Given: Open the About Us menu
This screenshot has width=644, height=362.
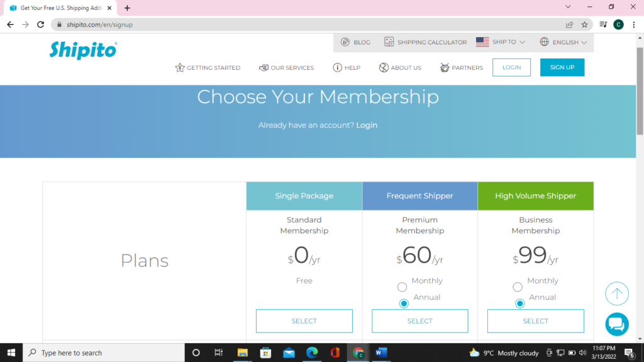Looking at the screenshot, I should pyautogui.click(x=400, y=67).
